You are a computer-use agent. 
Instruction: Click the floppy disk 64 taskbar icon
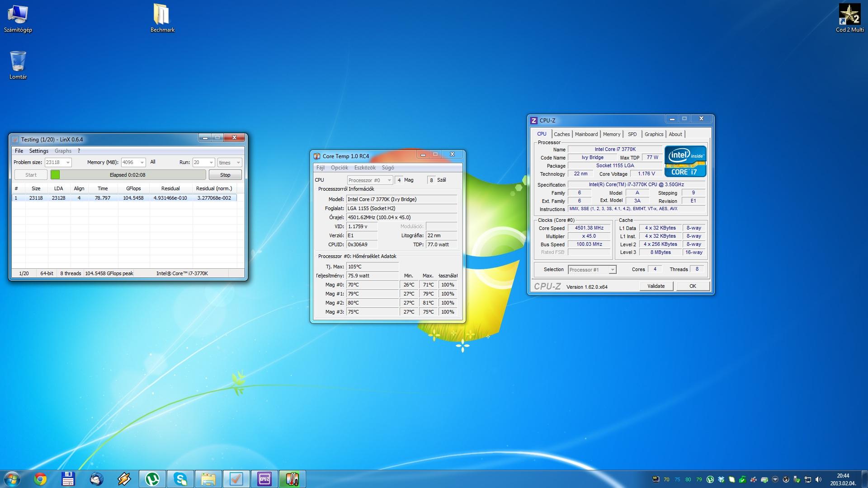68,479
